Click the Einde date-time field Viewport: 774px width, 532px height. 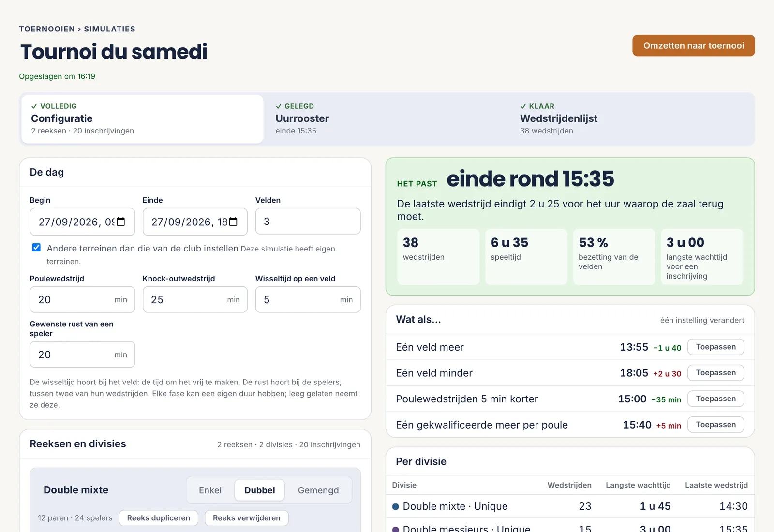195,222
